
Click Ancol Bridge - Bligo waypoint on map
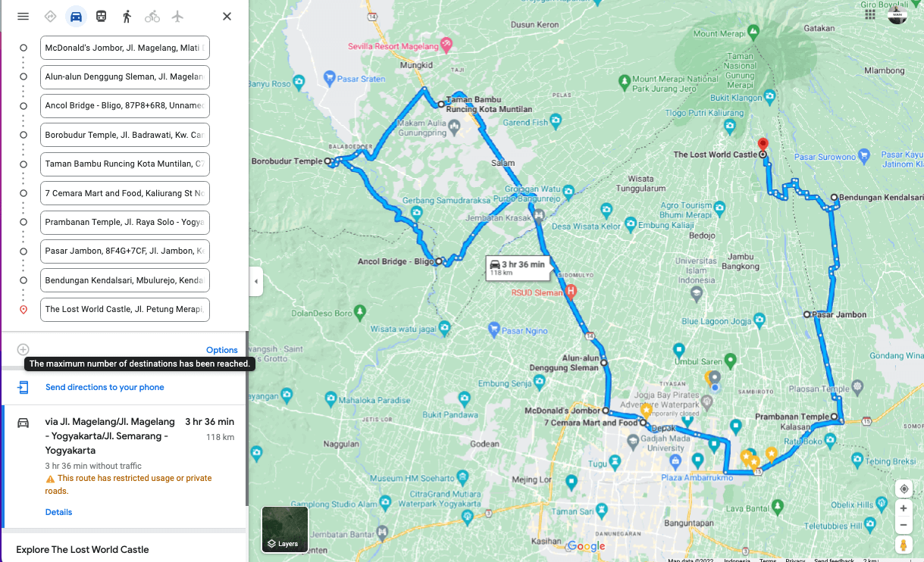[x=439, y=261]
